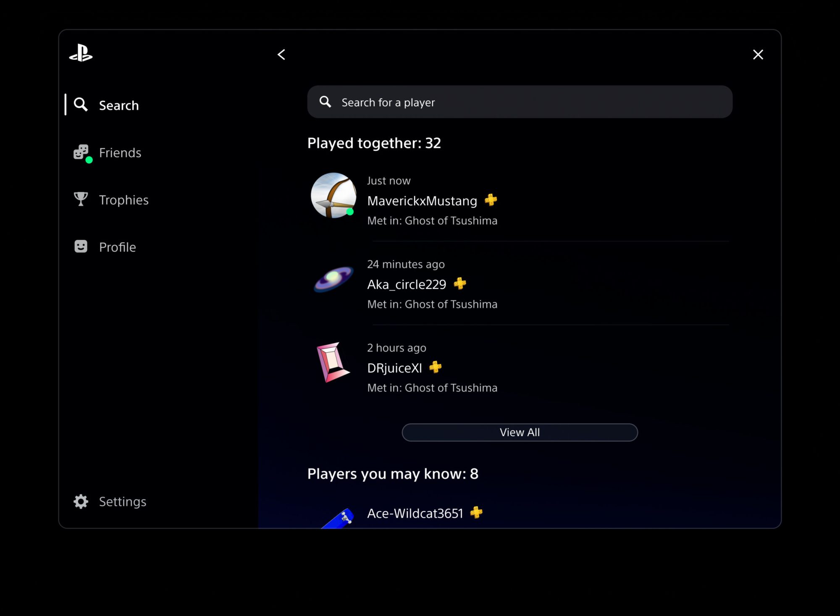Click the Search for a player field

[520, 102]
